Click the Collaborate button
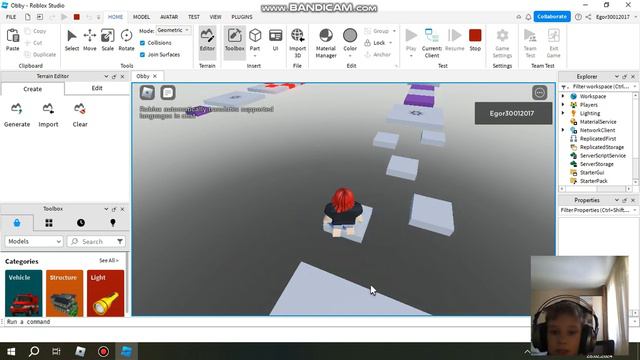Viewport: 640px width, 360px height. tap(552, 17)
